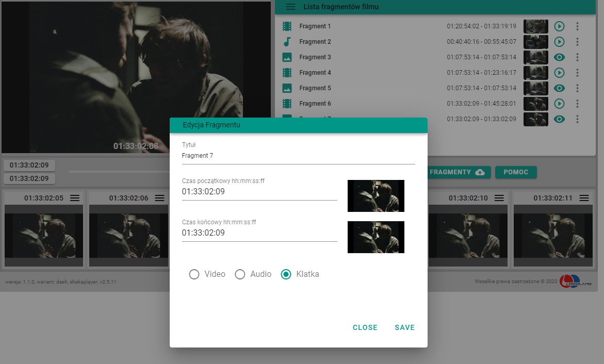Click the music note icon for Fragment 2
This screenshot has width=604, height=364.
pos(287,42)
